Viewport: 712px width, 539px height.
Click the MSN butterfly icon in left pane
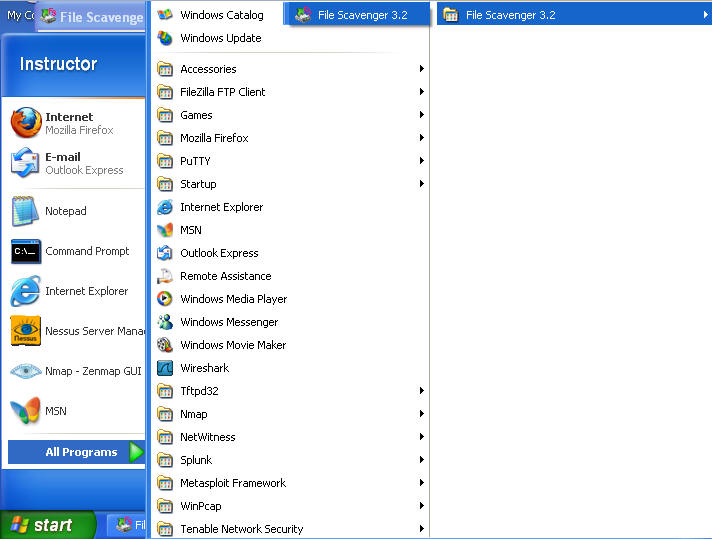click(25, 410)
